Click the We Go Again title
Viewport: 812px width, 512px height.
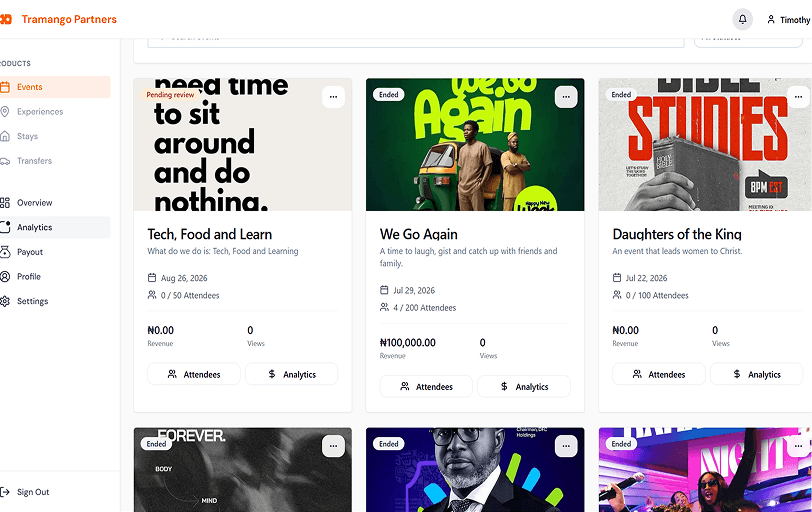coord(418,235)
